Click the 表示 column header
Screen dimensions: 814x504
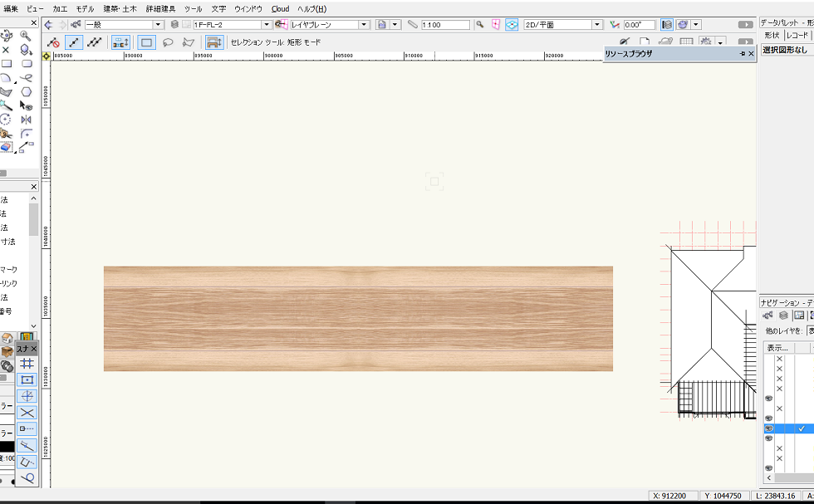[x=777, y=348]
